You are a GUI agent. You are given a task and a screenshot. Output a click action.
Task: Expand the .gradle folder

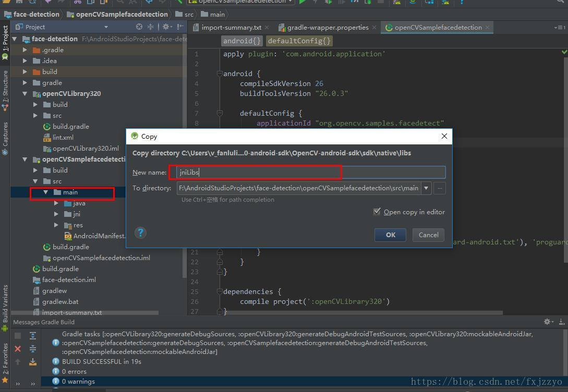(25, 50)
